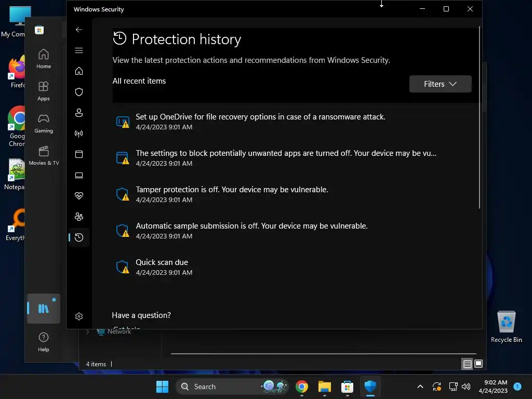532x399 pixels.
Task: Select Network in File Explorer navigation pane
Action: pos(119,331)
